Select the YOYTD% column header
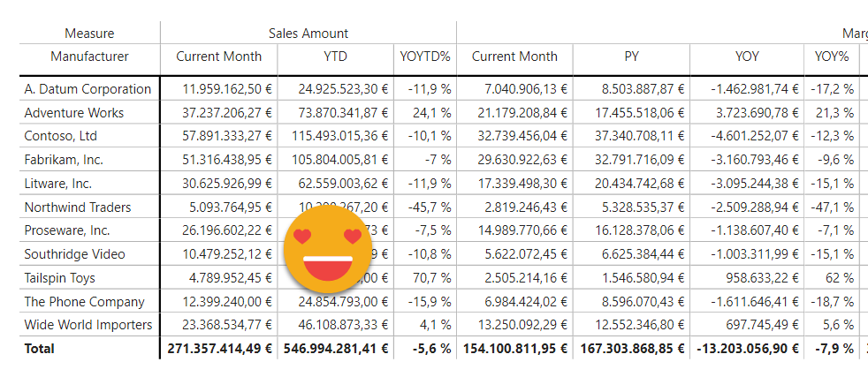Viewport: 868px width, 392px height. [425, 57]
